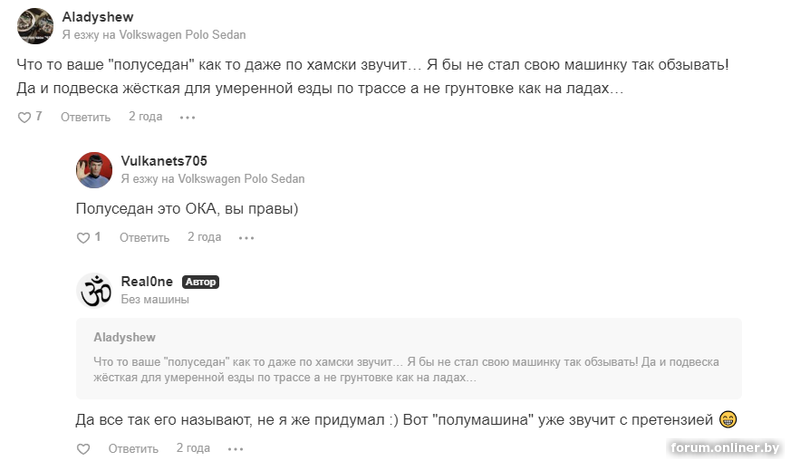Click the '2 года' timestamp on Aladyshew's comment
The image size is (800, 469).
145,117
